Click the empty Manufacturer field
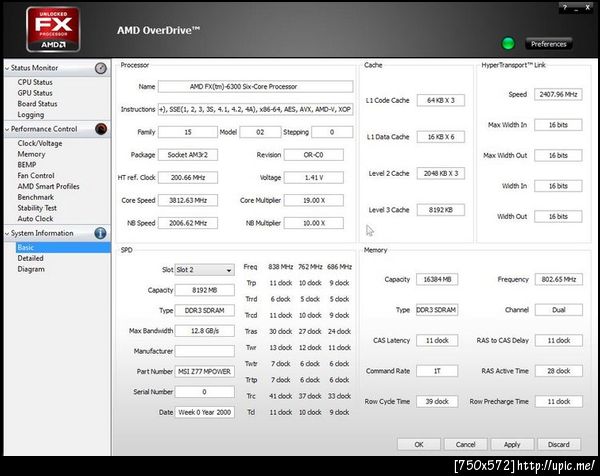The height and width of the screenshot is (476, 600). pos(204,351)
